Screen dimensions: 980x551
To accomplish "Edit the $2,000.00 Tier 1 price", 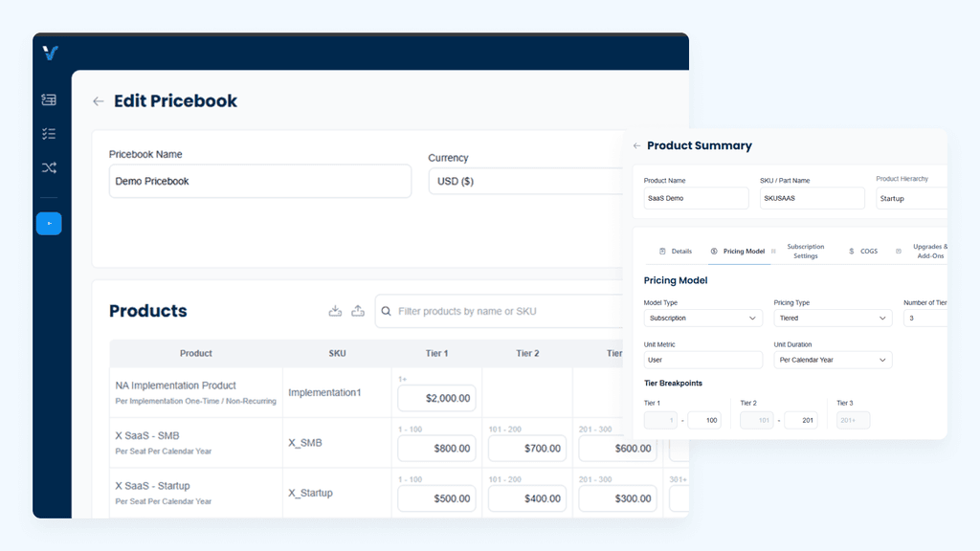I will [x=436, y=398].
